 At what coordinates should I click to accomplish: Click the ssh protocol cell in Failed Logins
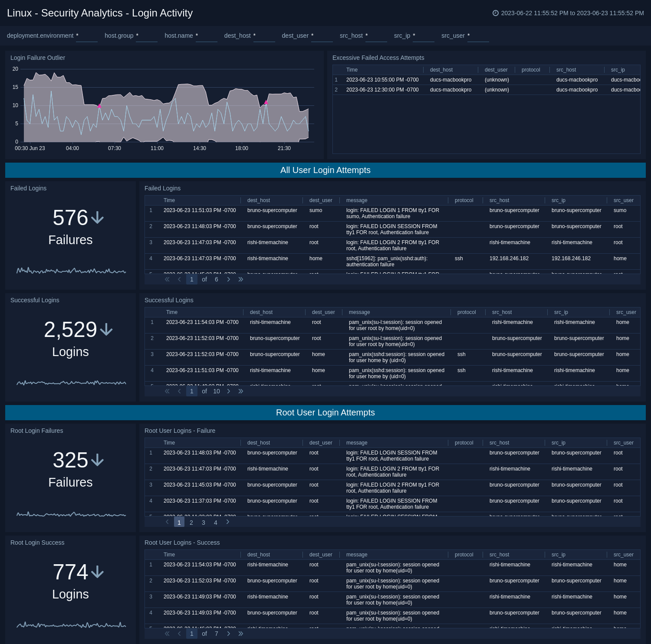click(x=459, y=258)
